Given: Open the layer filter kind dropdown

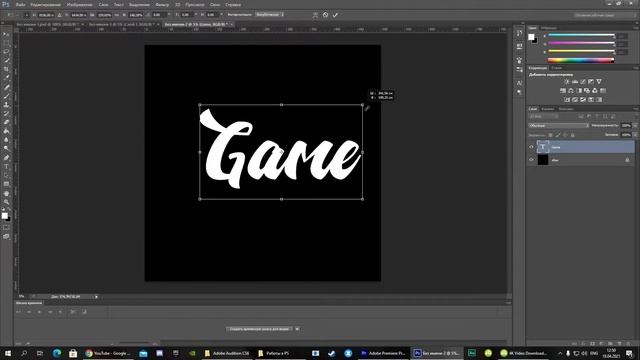Looking at the screenshot, I should point(543,117).
